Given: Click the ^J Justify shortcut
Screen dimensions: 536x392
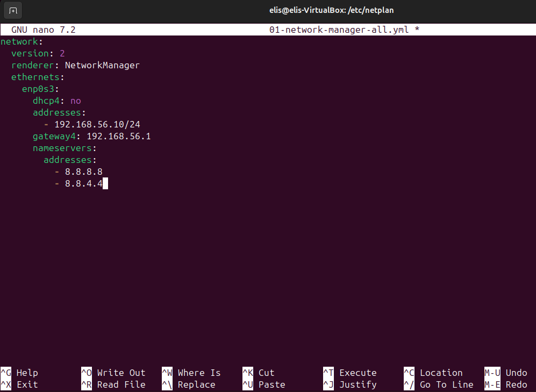Looking at the screenshot, I should [350, 384].
